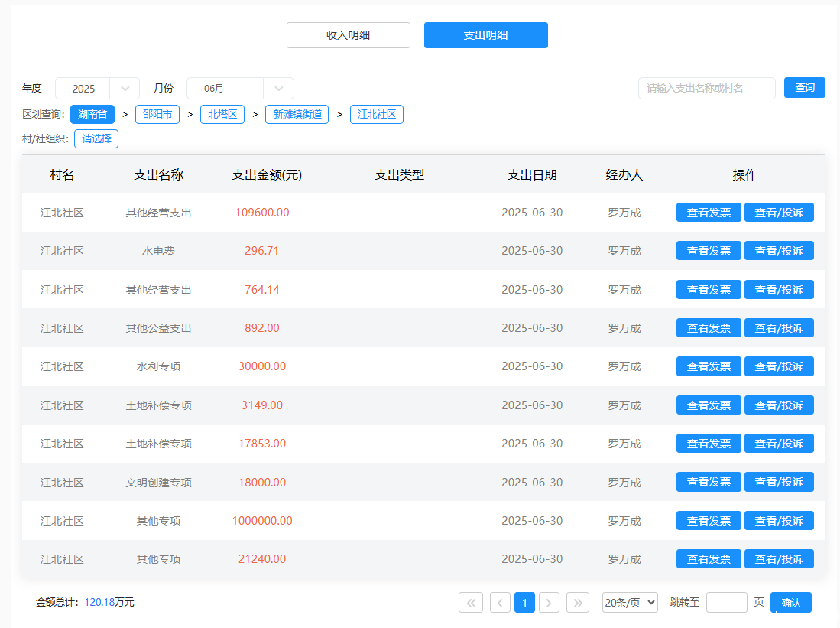Click the 跳转至 page number field
The width and height of the screenshot is (840, 628).
coord(726,603)
